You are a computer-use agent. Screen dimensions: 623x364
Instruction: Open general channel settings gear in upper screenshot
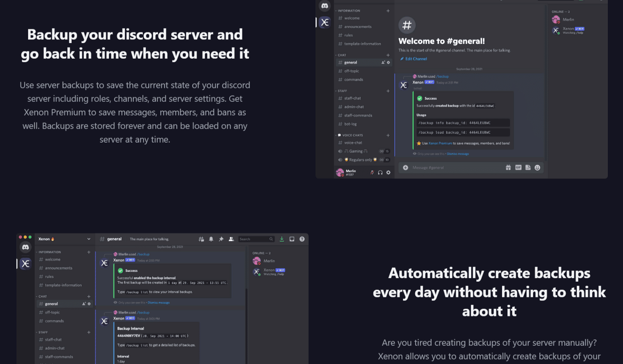point(388,63)
